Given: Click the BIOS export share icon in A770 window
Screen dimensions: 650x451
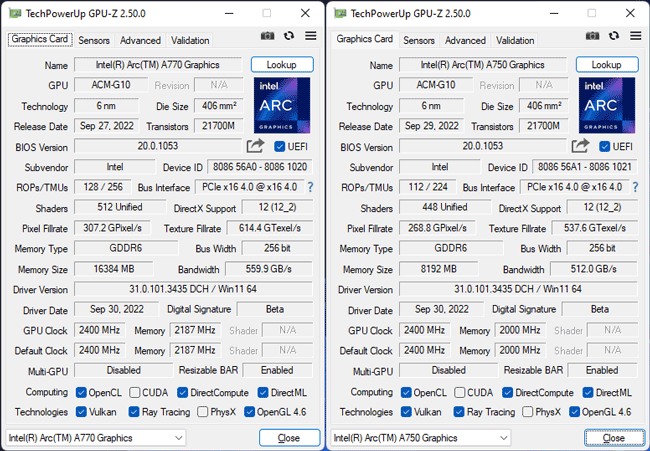Looking at the screenshot, I should (x=255, y=147).
